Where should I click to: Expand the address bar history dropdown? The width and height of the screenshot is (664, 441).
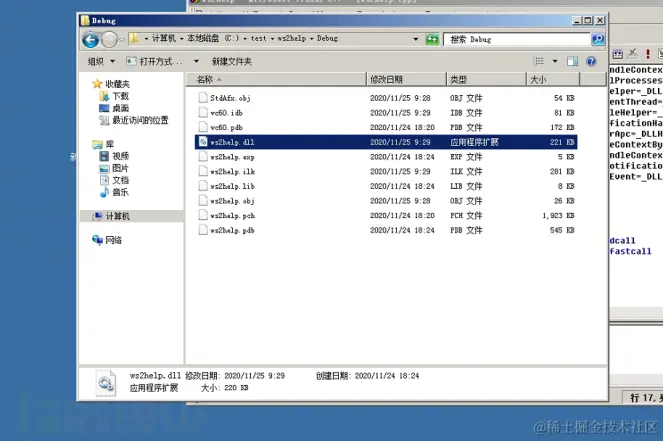pyautogui.click(x=416, y=39)
